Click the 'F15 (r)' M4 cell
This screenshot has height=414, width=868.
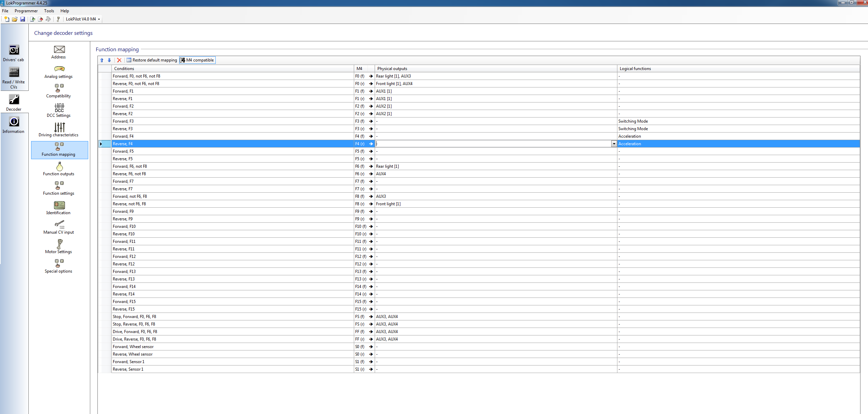pyautogui.click(x=361, y=309)
